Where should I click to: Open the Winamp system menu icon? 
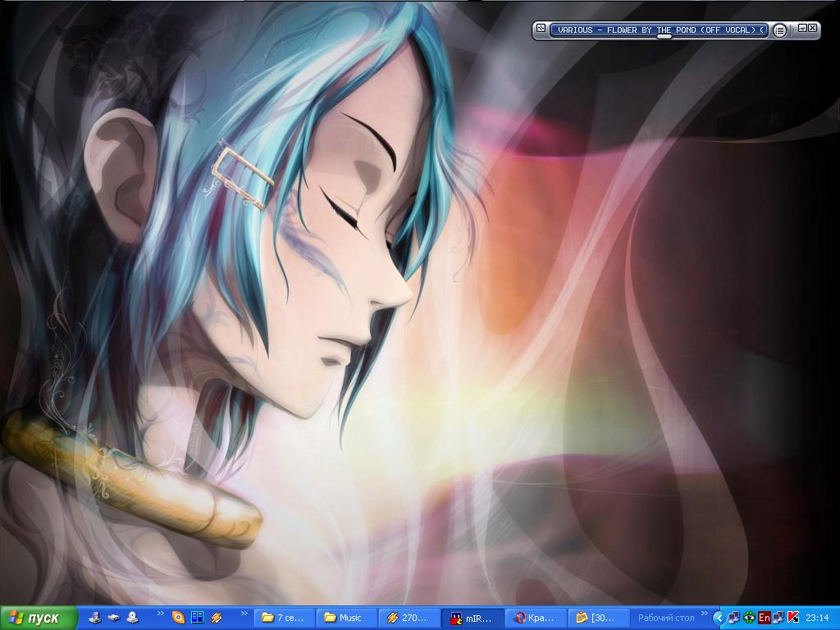[x=541, y=29]
